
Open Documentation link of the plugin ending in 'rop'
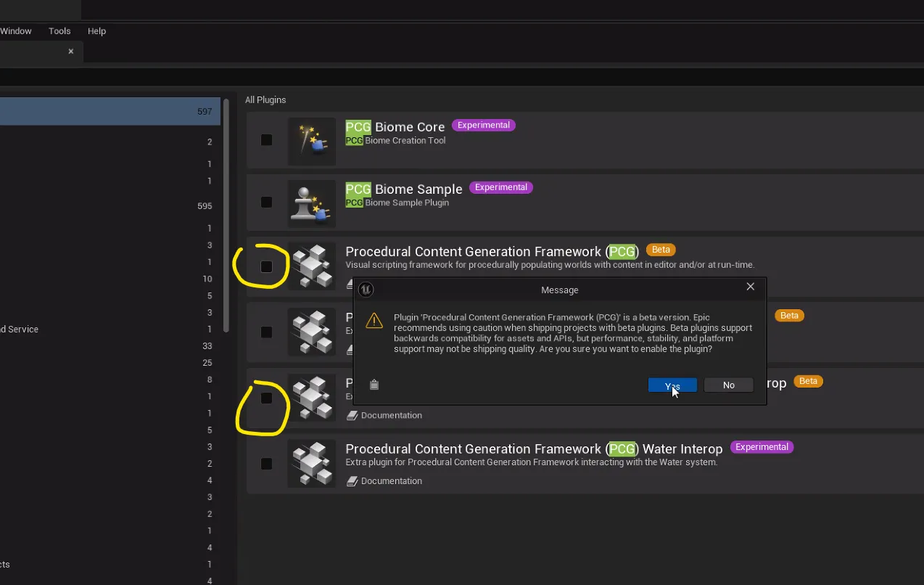pyautogui.click(x=392, y=415)
